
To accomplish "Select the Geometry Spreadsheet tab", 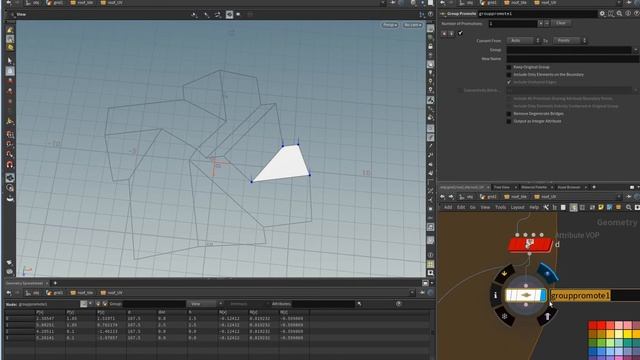I will (x=24, y=283).
